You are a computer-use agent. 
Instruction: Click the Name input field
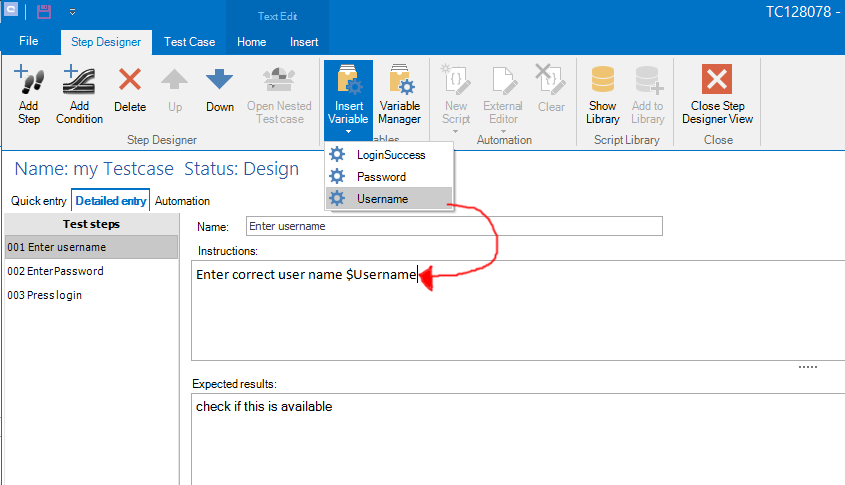click(454, 226)
